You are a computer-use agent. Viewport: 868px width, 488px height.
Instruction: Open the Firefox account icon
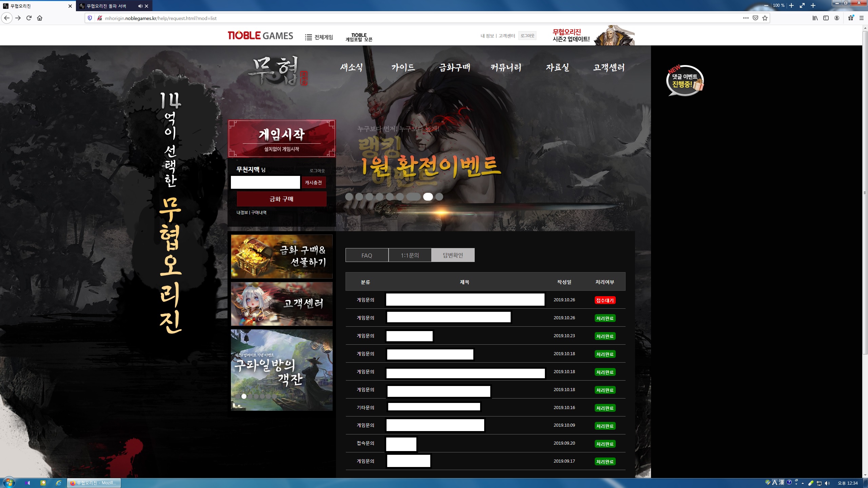(x=837, y=18)
